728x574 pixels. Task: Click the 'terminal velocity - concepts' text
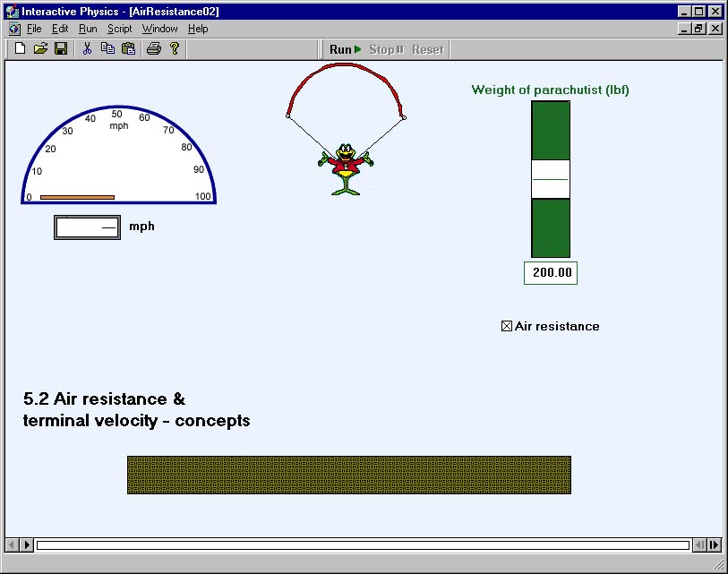coord(136,421)
